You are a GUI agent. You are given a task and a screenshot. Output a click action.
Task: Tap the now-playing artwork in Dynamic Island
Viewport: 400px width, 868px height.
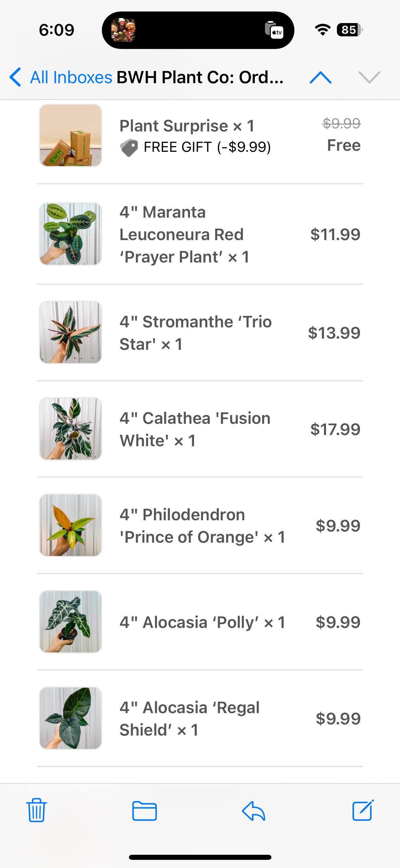pyautogui.click(x=123, y=30)
